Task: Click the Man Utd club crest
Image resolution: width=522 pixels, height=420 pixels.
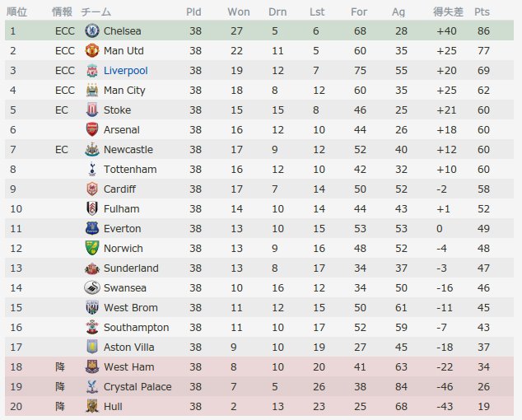Action: coord(92,50)
